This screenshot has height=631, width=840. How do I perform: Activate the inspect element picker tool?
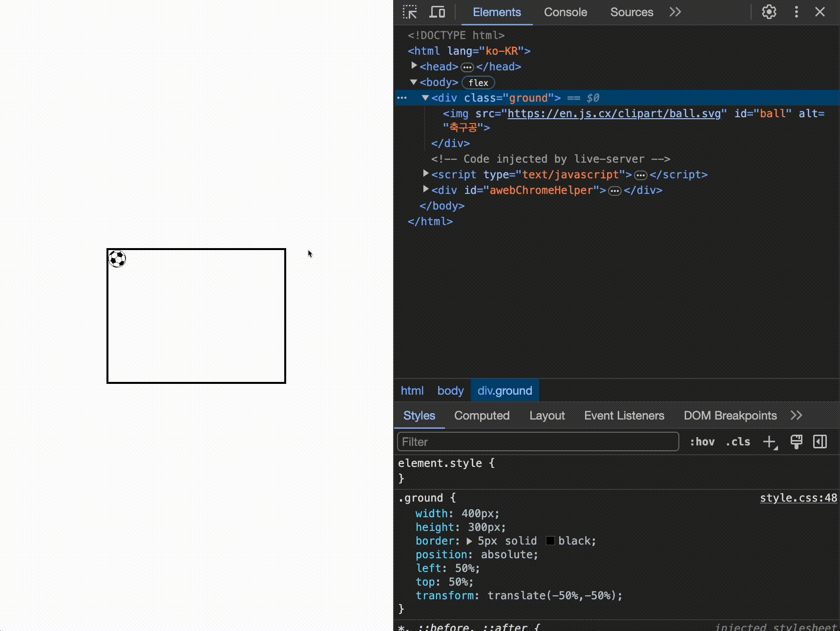tap(410, 12)
